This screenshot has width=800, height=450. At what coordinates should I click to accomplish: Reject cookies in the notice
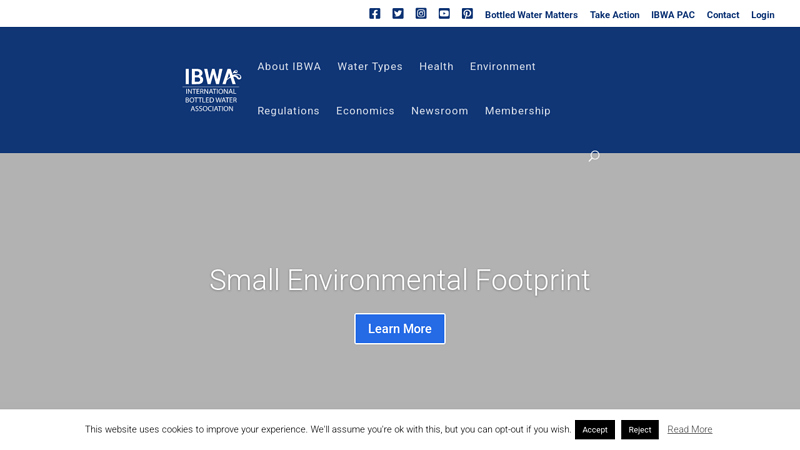(x=640, y=430)
